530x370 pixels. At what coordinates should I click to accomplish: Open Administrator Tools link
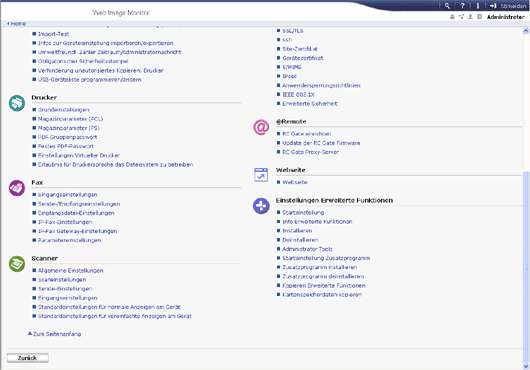[307, 249]
